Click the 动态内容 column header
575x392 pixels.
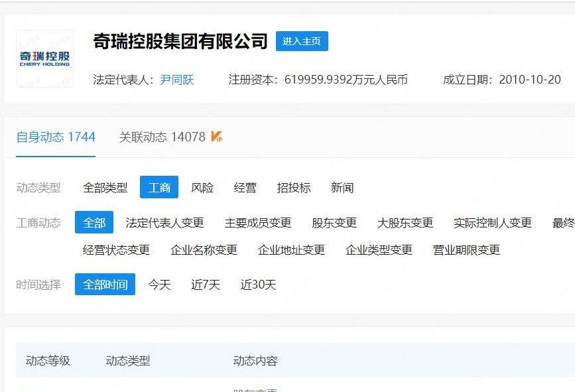(255, 360)
